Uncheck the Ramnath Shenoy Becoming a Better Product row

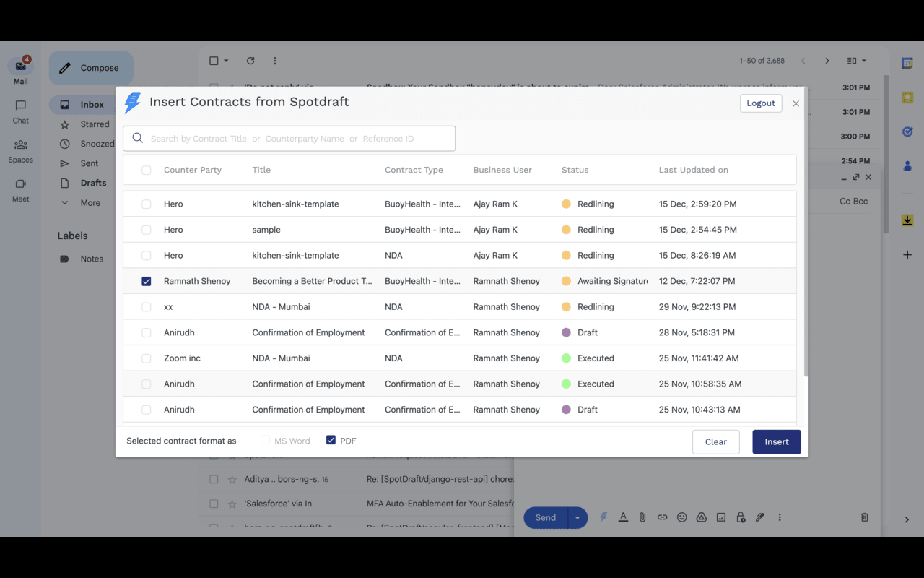147,281
